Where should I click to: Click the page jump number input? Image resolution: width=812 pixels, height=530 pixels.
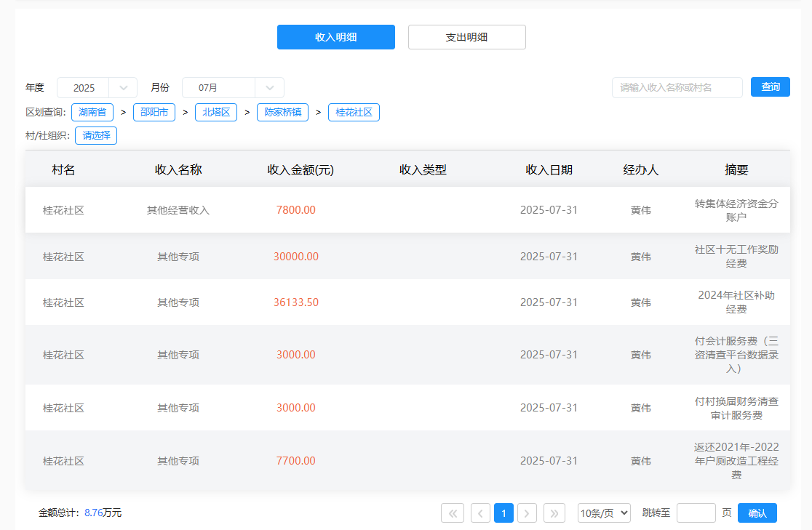click(696, 513)
